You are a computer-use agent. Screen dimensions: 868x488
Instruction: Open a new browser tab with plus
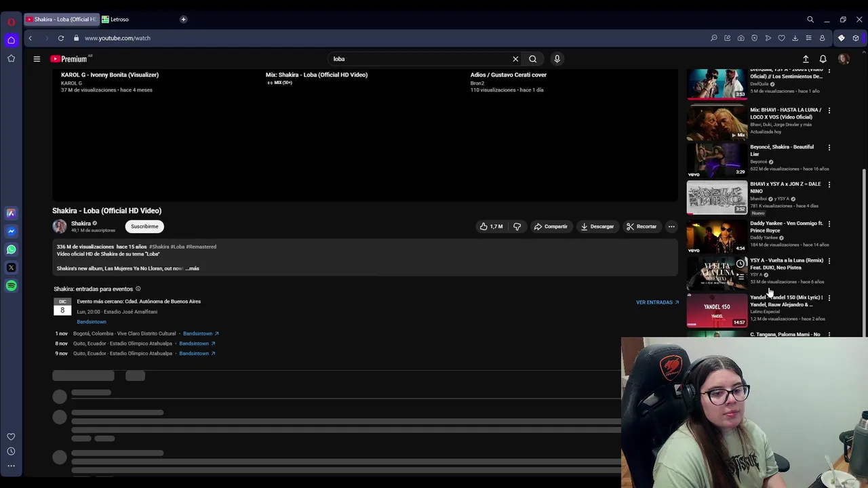[x=183, y=19]
